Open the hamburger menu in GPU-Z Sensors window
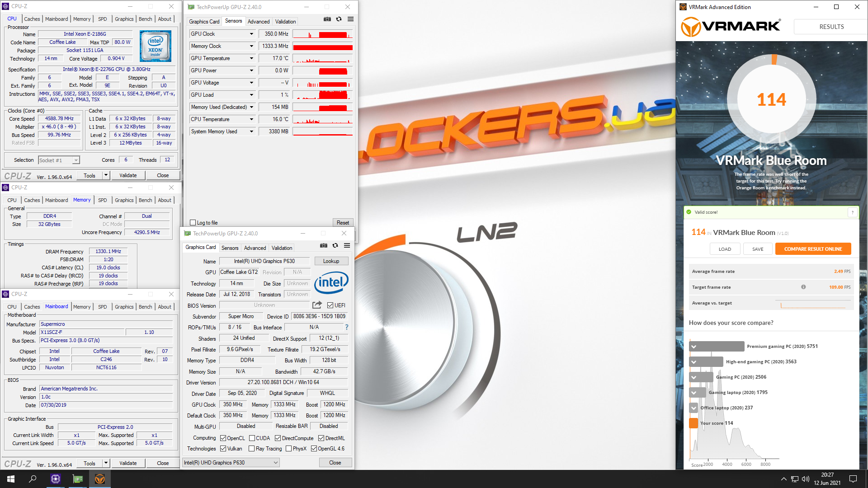Screen dimensions: 868x488 pos(350,19)
